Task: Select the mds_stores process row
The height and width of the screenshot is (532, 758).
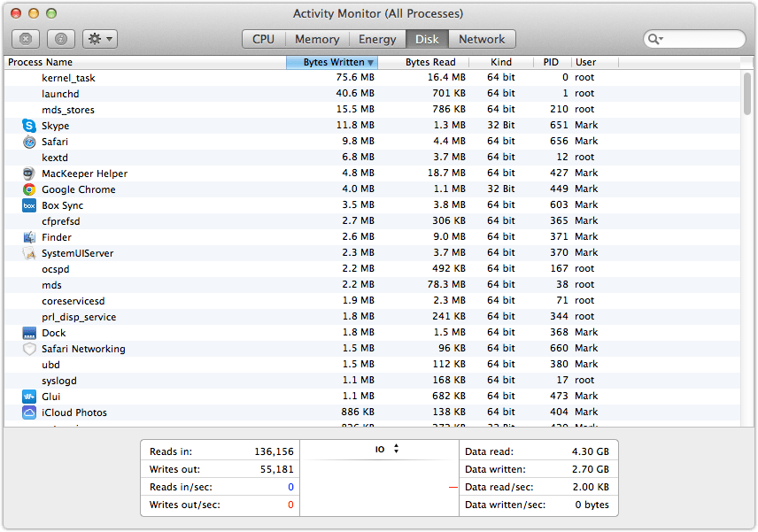Action: 372,110
